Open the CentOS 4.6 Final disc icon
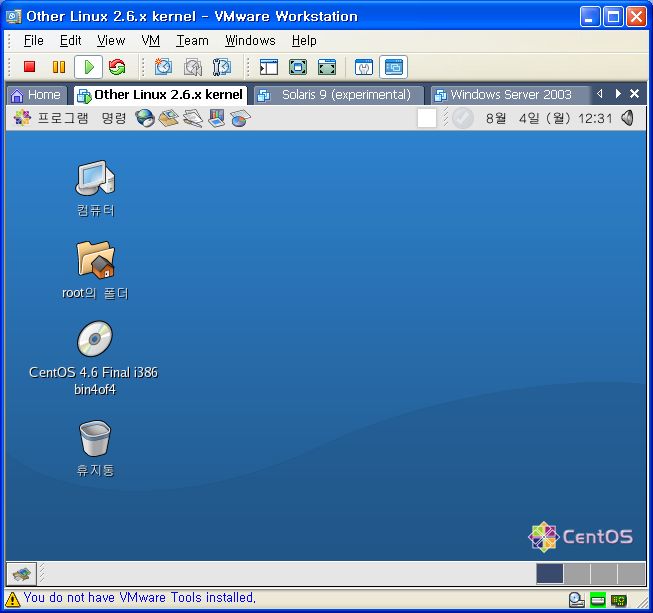The width and height of the screenshot is (653, 613). (94, 340)
